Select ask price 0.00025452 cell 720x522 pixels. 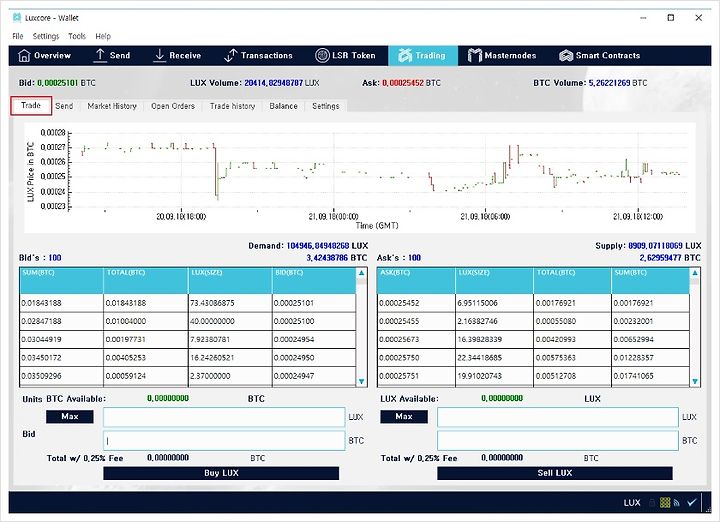(x=416, y=303)
